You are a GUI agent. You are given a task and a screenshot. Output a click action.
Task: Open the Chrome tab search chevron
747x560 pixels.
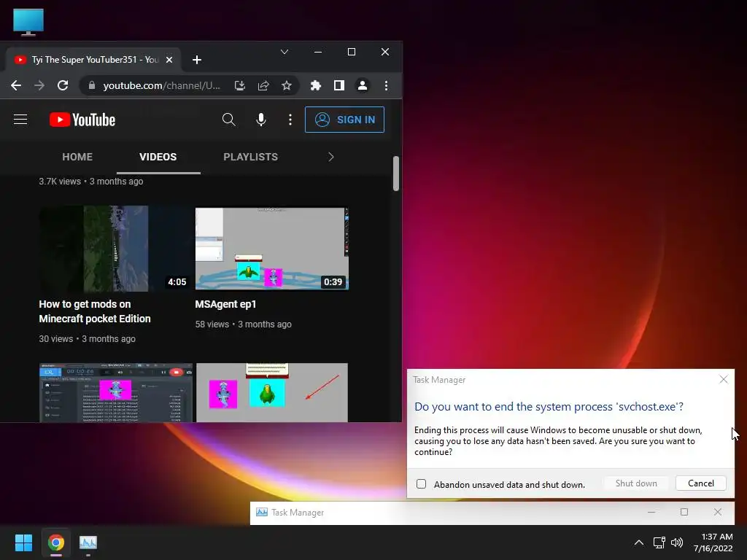click(285, 52)
